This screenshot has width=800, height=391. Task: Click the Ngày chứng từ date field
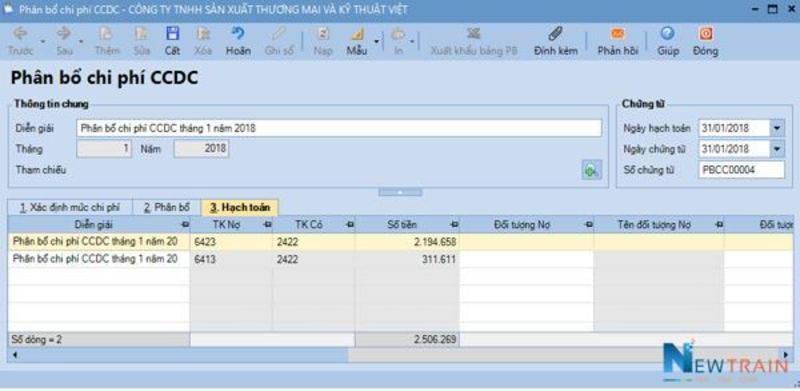(734, 149)
